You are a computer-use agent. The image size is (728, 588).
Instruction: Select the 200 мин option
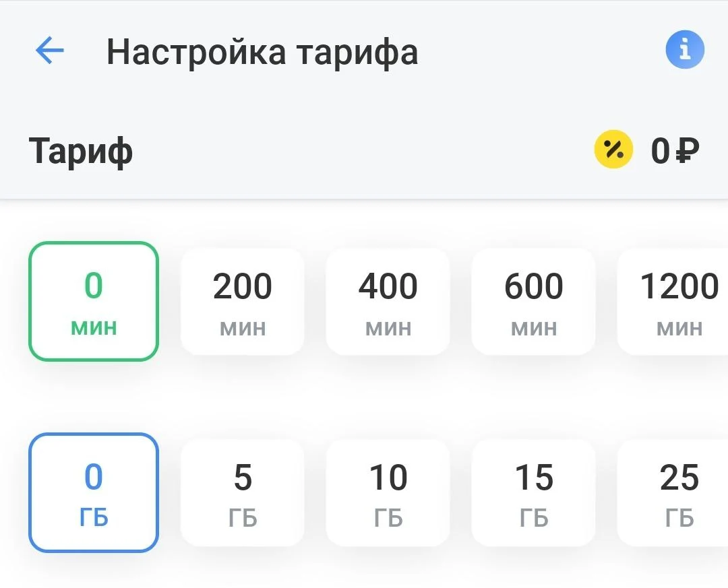pos(243,302)
